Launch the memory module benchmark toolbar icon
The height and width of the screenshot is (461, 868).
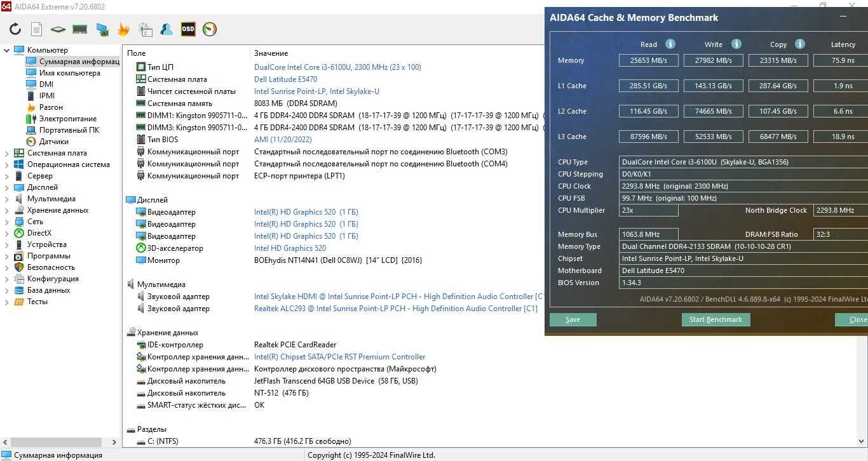coord(79,29)
